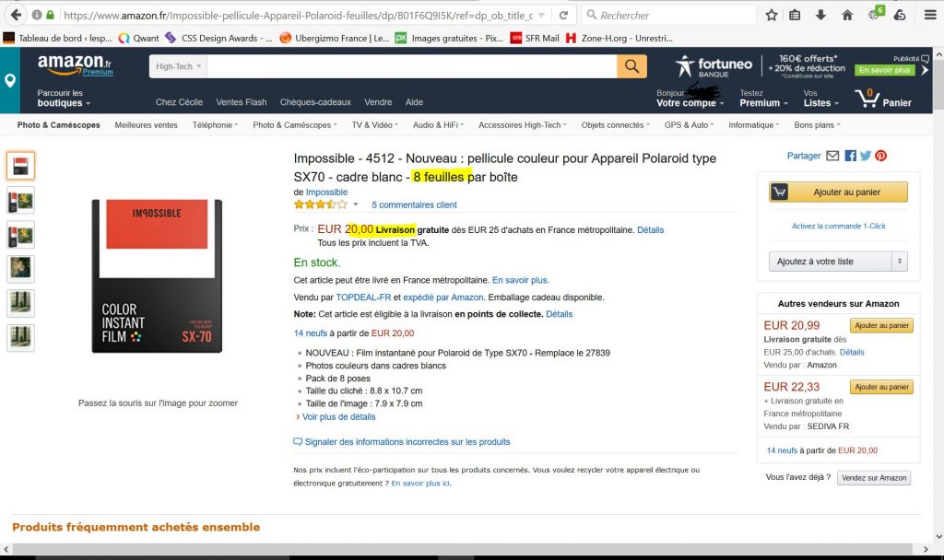
Task: Expand the High-Tech search category dropdown
Action: 178,66
